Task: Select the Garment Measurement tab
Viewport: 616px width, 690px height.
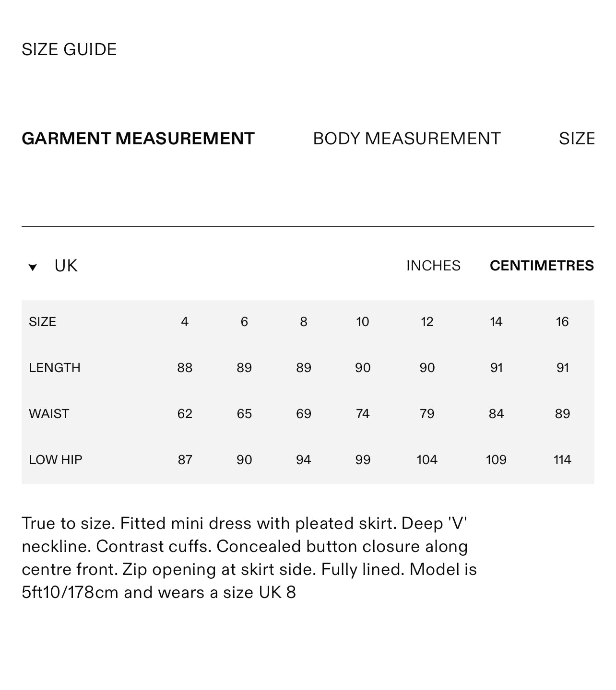Action: point(138,139)
